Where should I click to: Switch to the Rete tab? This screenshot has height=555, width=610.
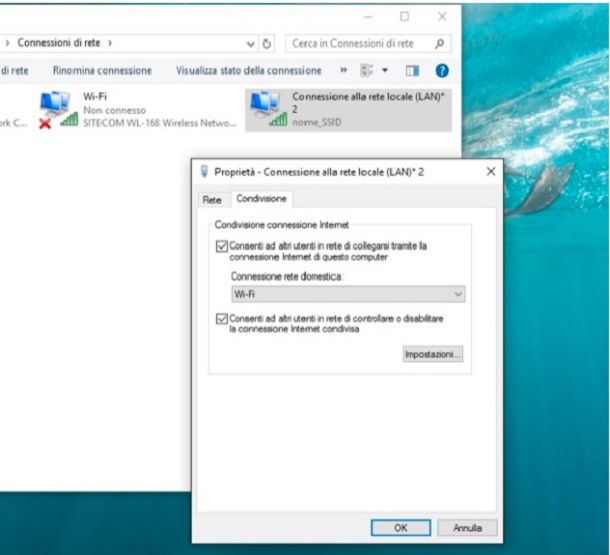tap(212, 200)
